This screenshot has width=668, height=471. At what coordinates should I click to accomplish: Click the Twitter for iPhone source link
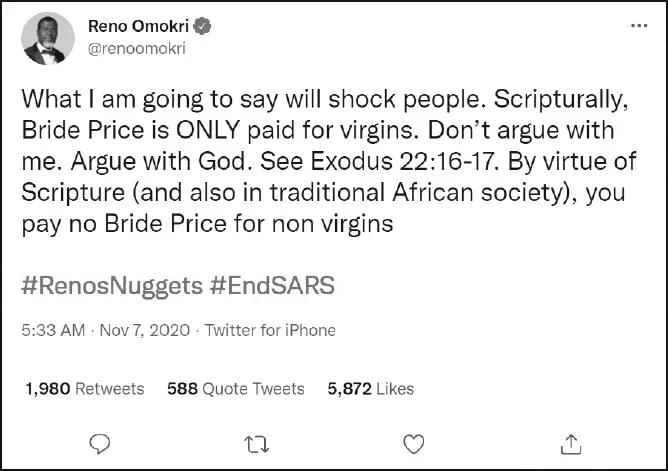270,330
